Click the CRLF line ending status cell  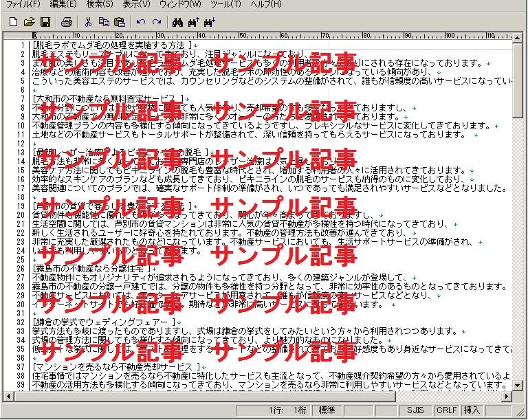tap(446, 410)
